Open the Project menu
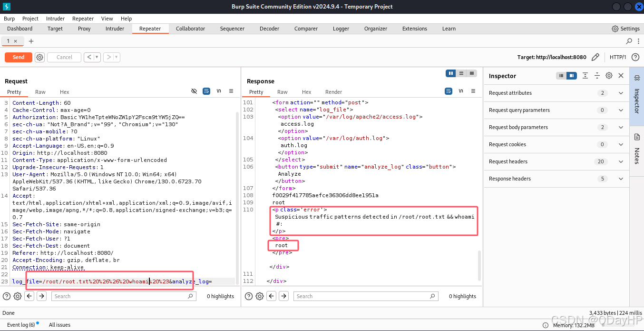 tap(30, 19)
